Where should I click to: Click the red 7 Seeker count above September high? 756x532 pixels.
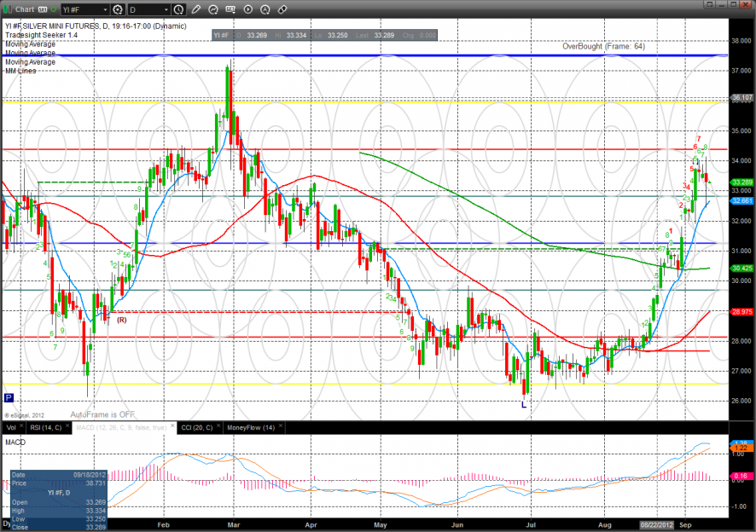pos(699,139)
